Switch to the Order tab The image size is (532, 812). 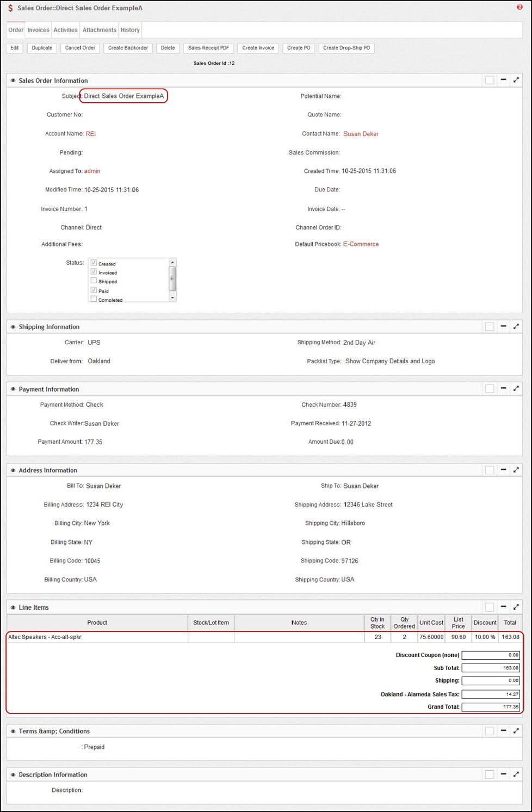coord(16,30)
